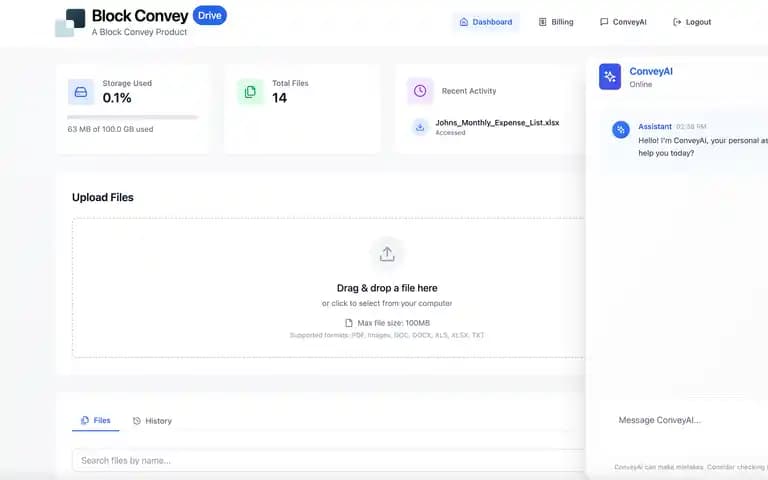Click the download icon beside Johns_Monthly_Expense_List.xlsx
Screen dimensions: 768x480
420,127
